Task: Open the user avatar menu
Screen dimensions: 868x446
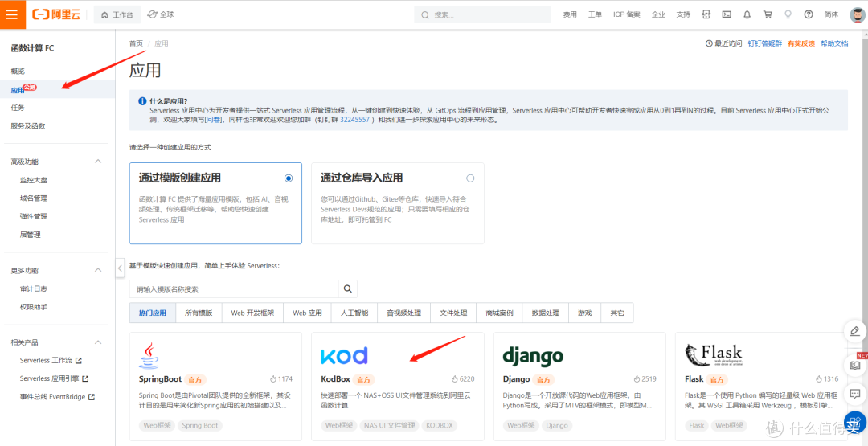Action: pos(858,15)
